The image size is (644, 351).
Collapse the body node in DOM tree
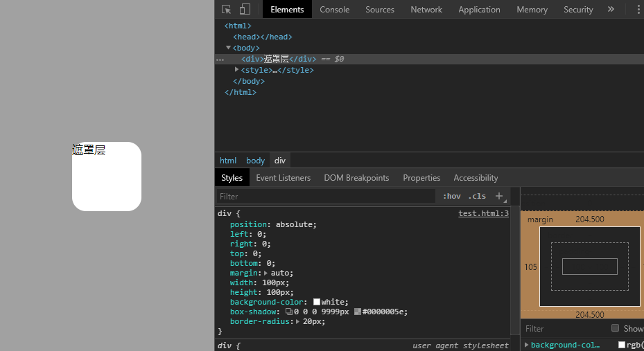coord(228,48)
